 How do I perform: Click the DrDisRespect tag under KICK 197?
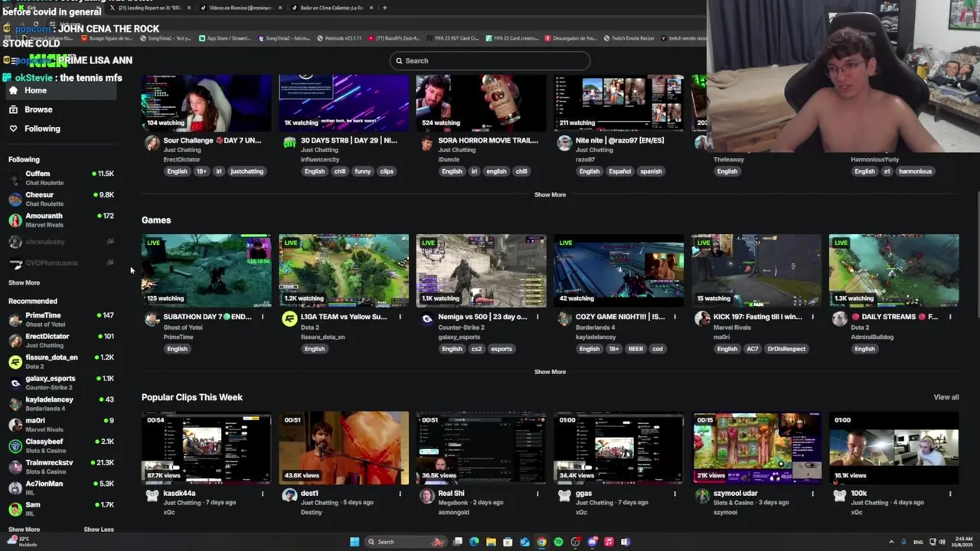click(786, 349)
